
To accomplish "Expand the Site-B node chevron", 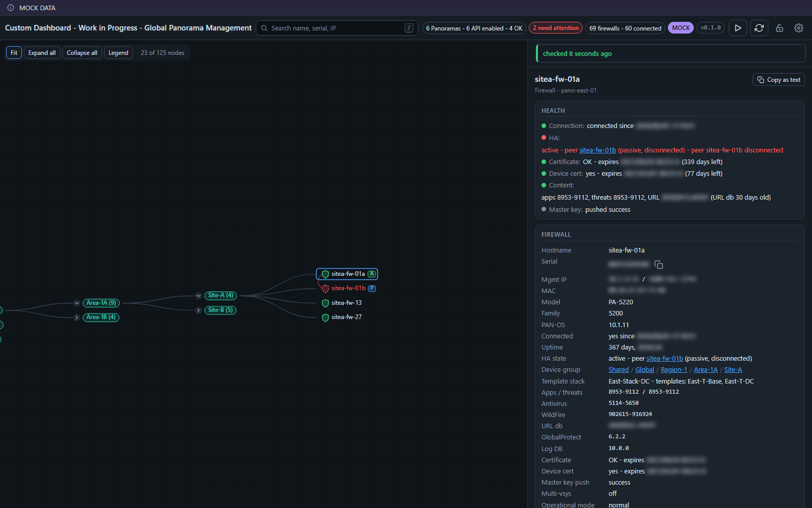I will (x=198, y=310).
